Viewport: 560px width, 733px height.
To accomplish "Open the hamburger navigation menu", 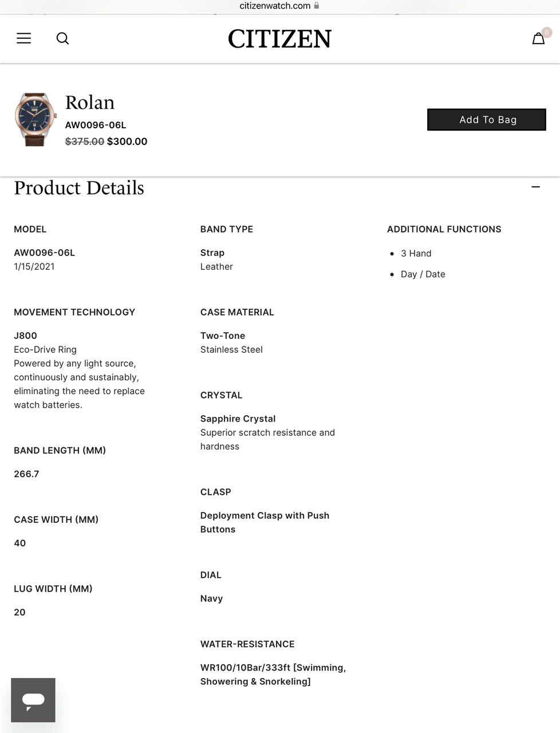I will click(x=24, y=38).
